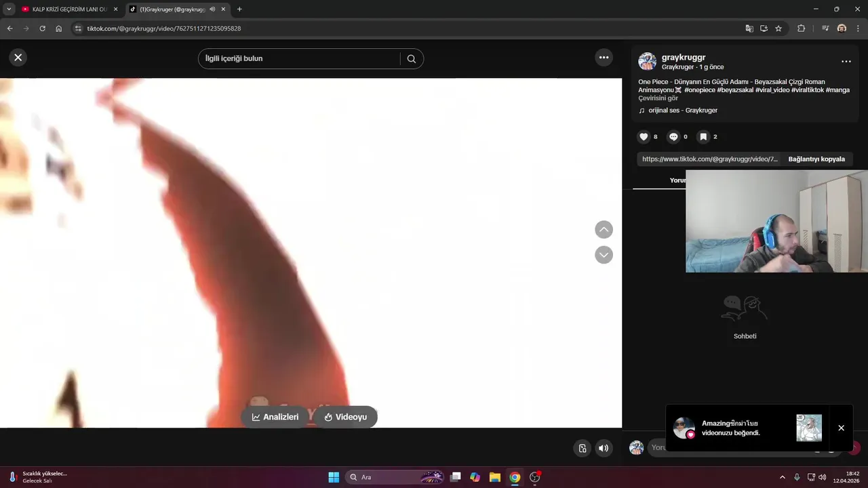Viewport: 868px width, 488px height.
Task: Open Chrome extensions puzzle icon
Action: [x=801, y=28]
